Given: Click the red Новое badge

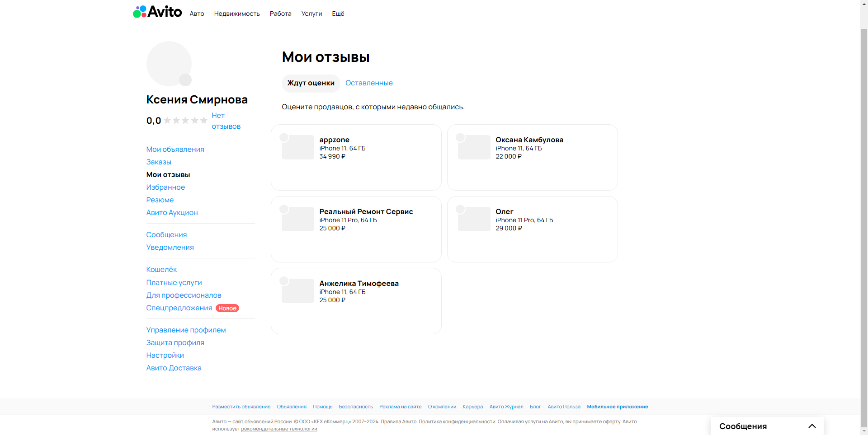Looking at the screenshot, I should pos(227,308).
